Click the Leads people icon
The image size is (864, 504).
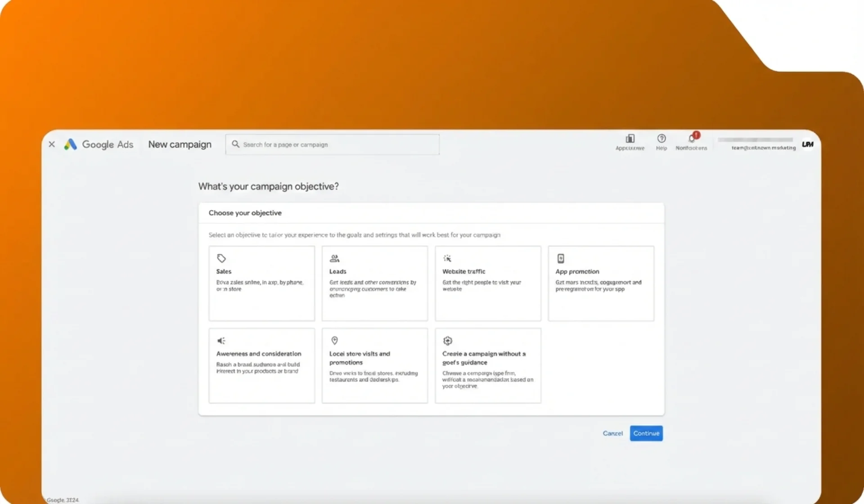click(334, 258)
